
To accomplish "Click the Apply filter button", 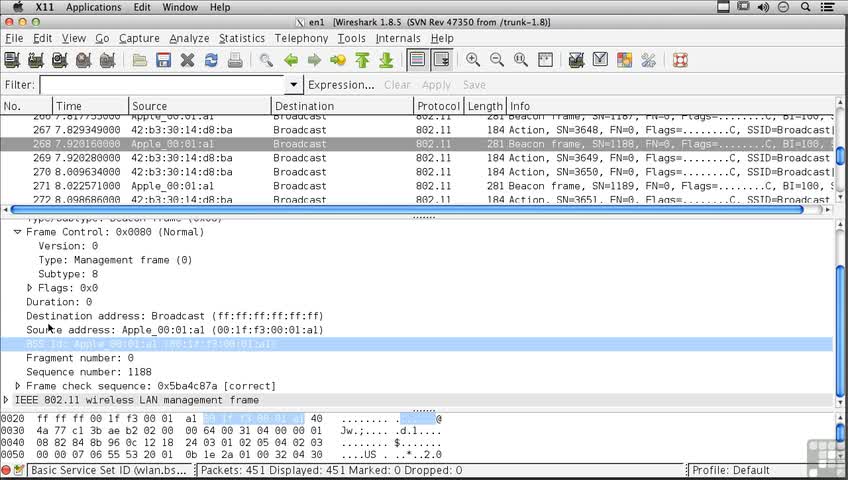I will pyautogui.click(x=436, y=85).
